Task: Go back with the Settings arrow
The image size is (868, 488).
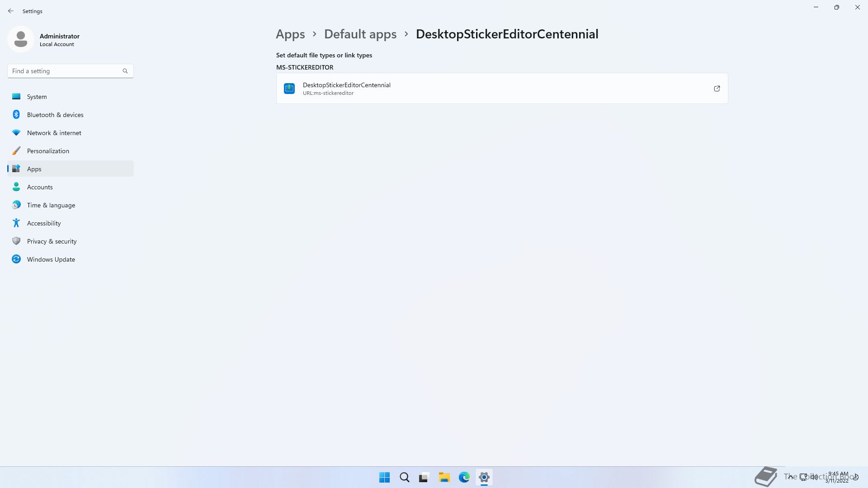Action: (x=11, y=11)
